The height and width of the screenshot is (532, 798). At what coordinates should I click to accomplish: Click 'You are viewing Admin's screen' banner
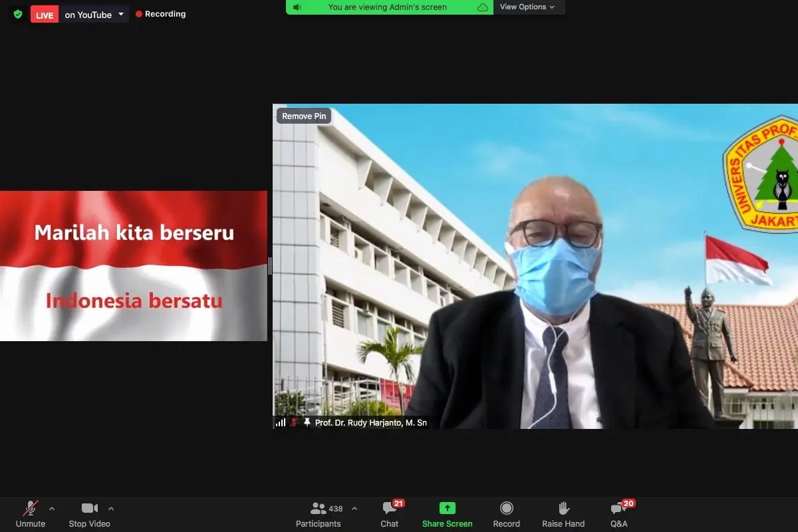point(388,7)
